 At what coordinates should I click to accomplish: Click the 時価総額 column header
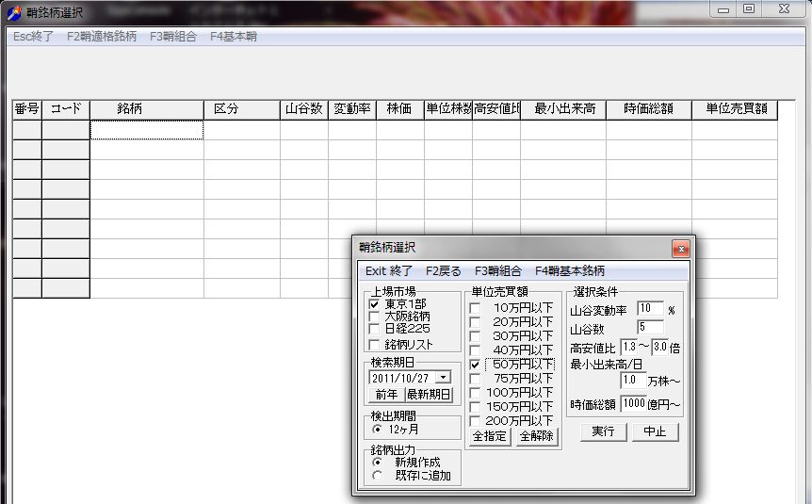tap(649, 110)
